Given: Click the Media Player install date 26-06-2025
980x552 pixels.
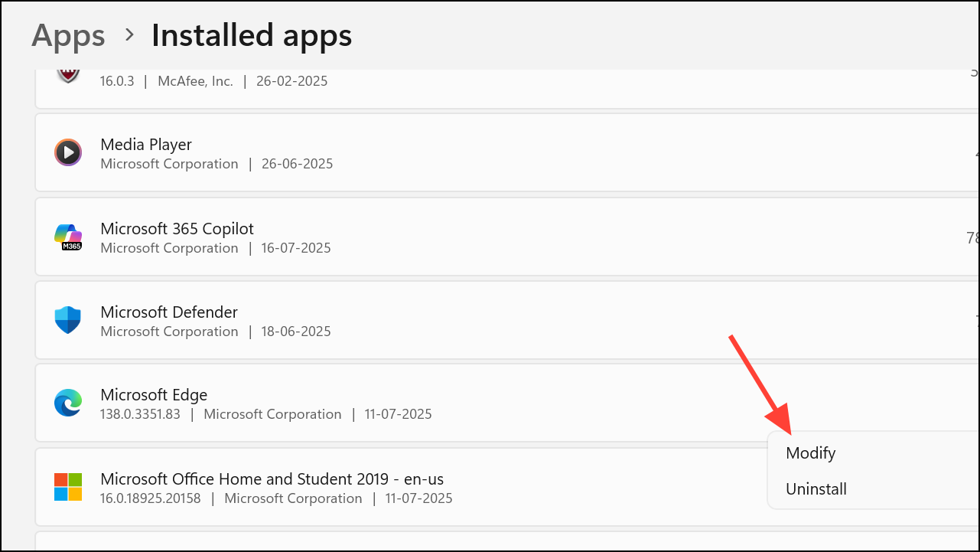Looking at the screenshot, I should [x=297, y=164].
